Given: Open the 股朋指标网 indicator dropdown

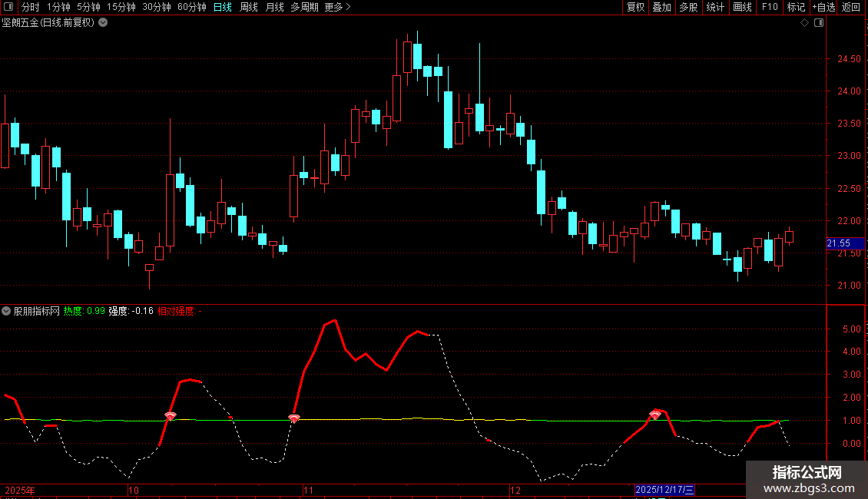Looking at the screenshot, I should (x=6, y=311).
